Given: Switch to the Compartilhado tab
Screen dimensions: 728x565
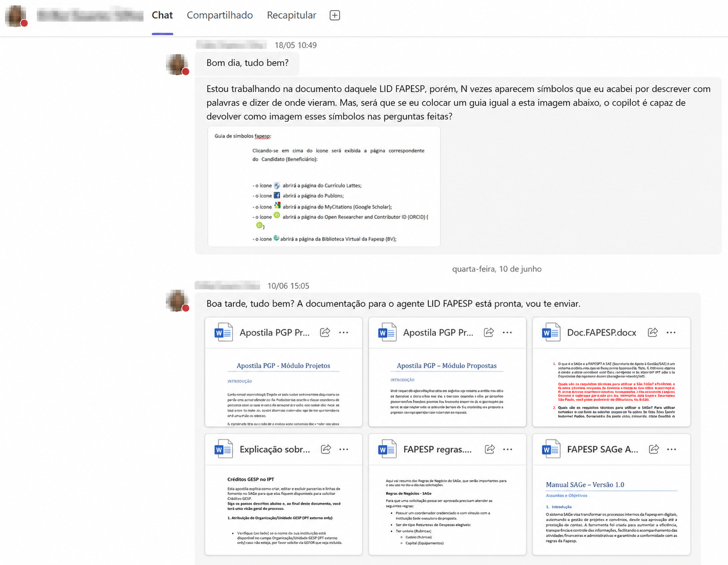Looking at the screenshot, I should (x=219, y=15).
